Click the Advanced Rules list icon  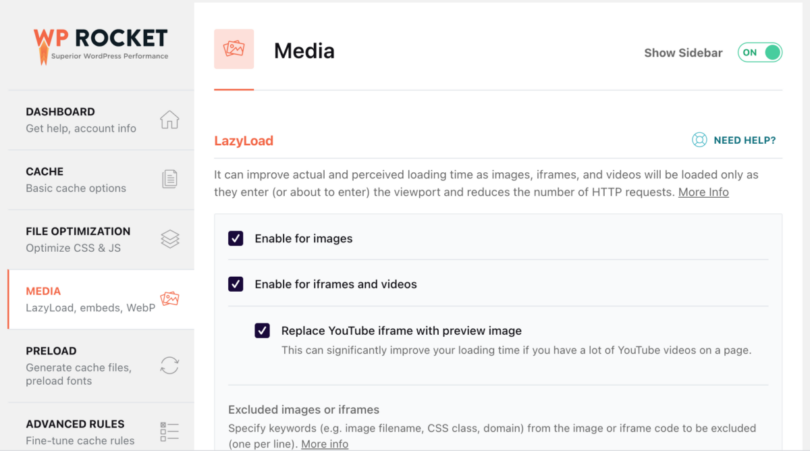[x=169, y=431]
